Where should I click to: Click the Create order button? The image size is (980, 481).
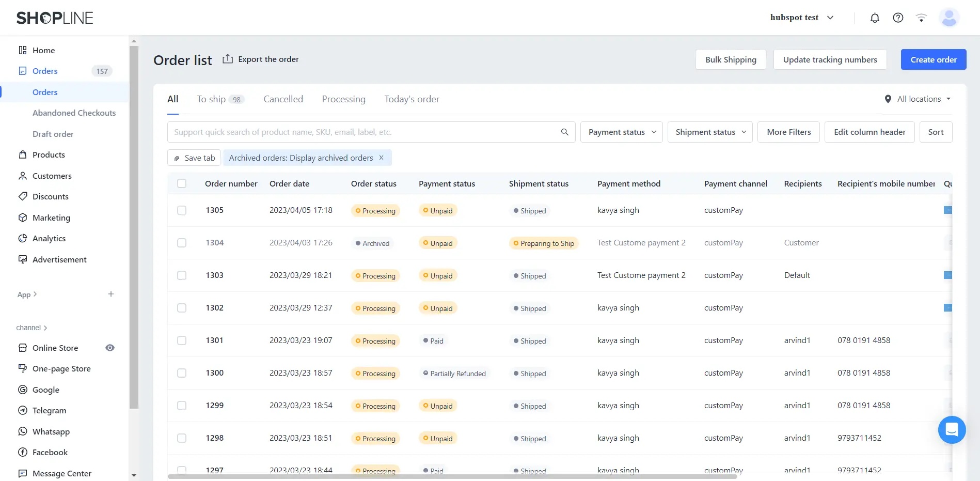(x=933, y=59)
